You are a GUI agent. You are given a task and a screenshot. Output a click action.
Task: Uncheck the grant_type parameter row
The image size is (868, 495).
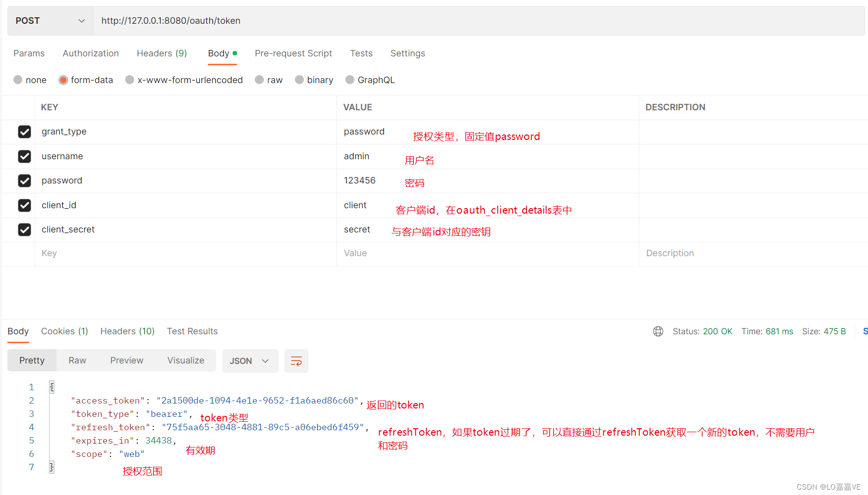[x=24, y=132]
